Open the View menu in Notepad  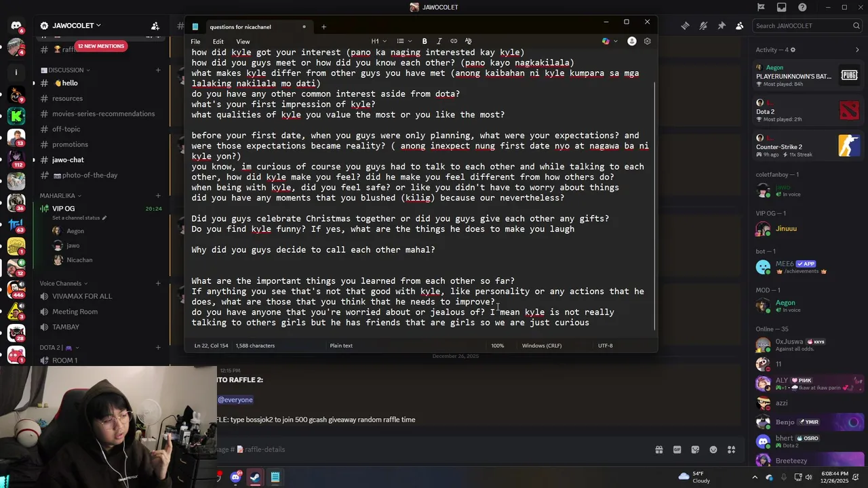coord(243,41)
